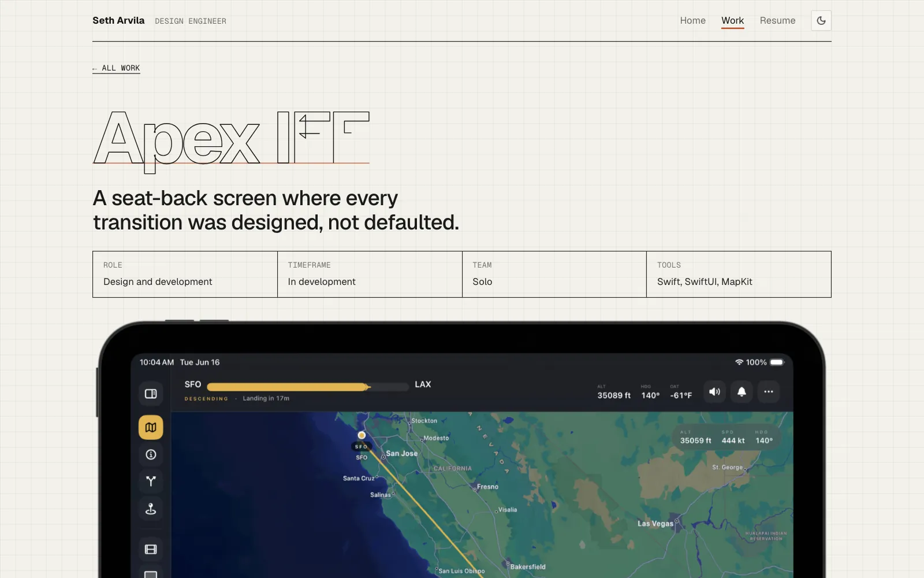Click the Las Vegas map label
Image resolution: width=924 pixels, height=578 pixels.
[x=655, y=524]
